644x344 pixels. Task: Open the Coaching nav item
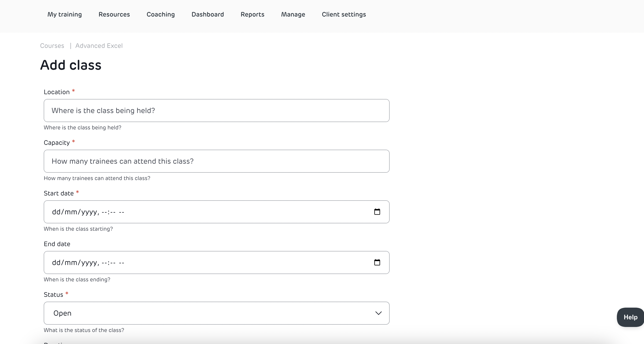click(x=161, y=15)
